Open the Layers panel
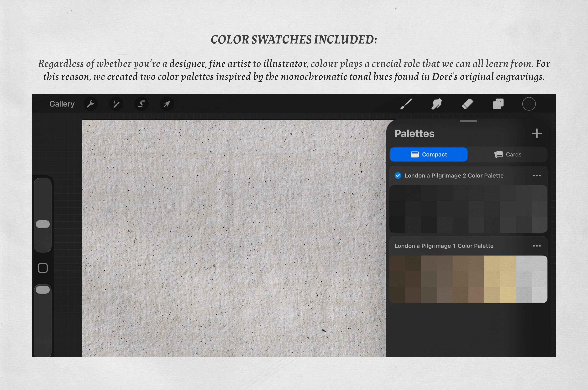The height and width of the screenshot is (390, 588). point(498,104)
